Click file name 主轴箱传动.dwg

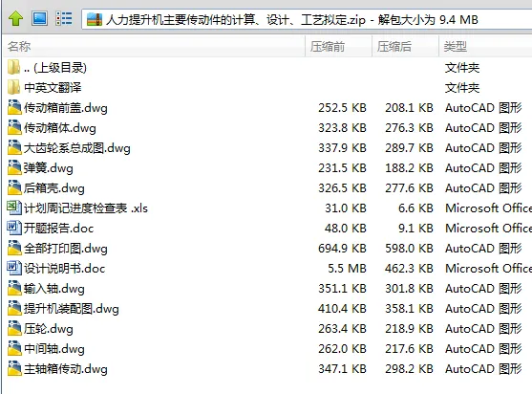coord(66,369)
